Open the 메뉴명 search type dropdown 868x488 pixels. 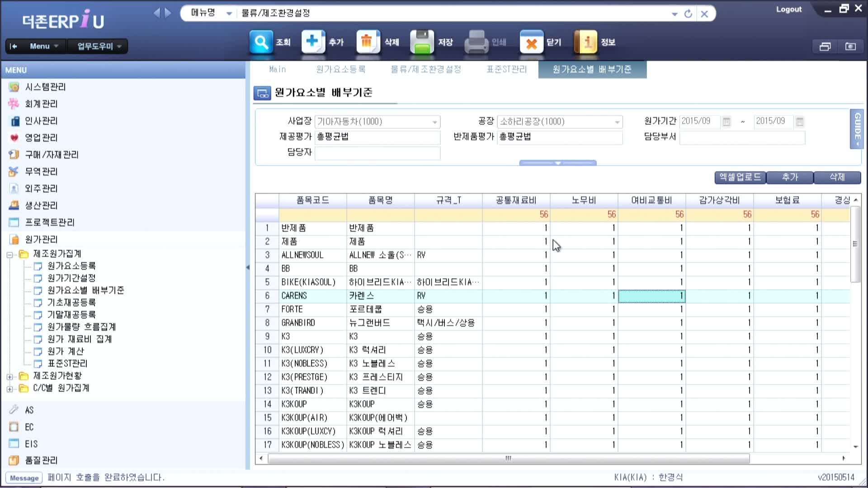pyautogui.click(x=229, y=14)
